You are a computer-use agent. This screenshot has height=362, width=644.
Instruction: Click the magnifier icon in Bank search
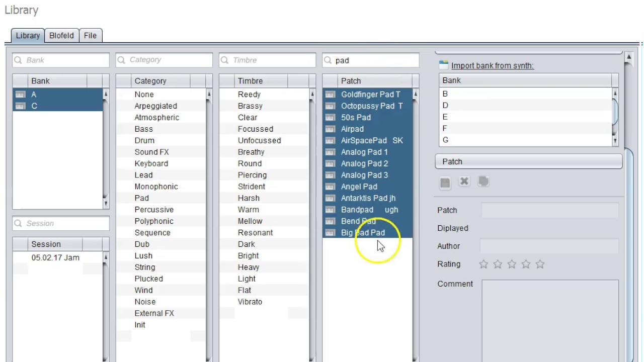[x=18, y=60]
